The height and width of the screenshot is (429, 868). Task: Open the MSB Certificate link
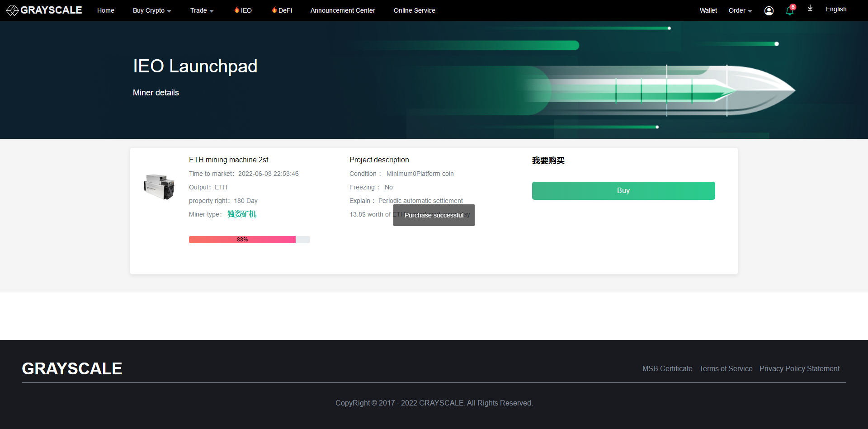667,369
